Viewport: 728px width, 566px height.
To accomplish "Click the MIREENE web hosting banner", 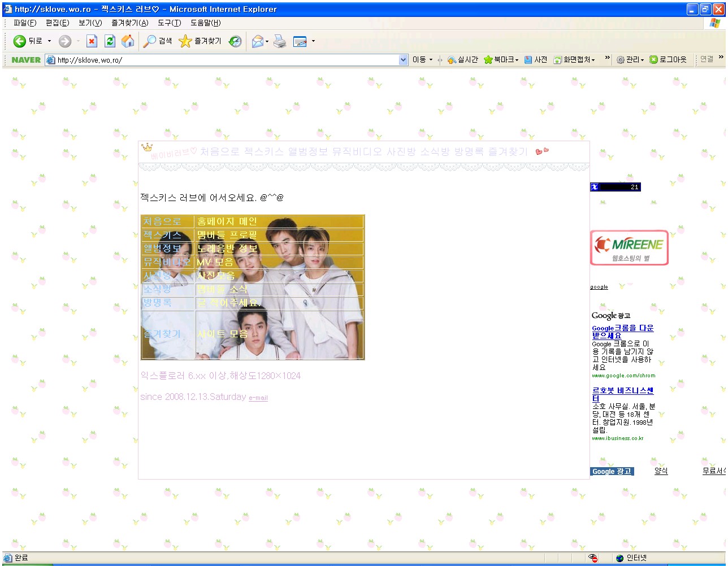I will [629, 247].
